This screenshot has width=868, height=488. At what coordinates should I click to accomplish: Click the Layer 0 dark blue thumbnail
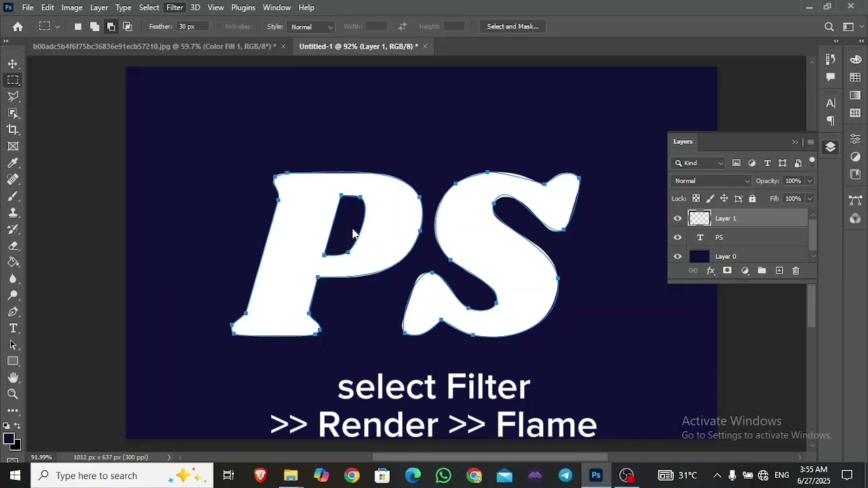point(699,256)
